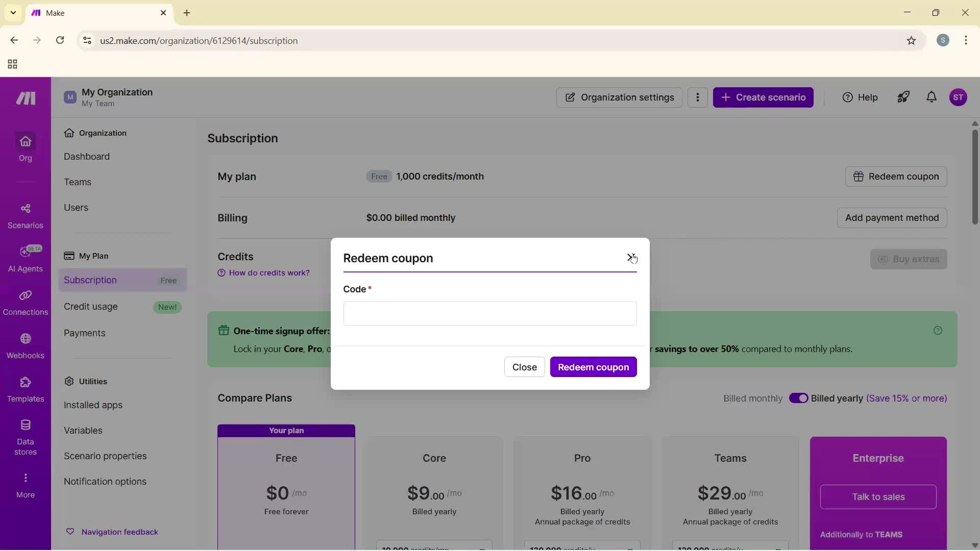
Task: Return home with the Org icon
Action: coord(25,148)
